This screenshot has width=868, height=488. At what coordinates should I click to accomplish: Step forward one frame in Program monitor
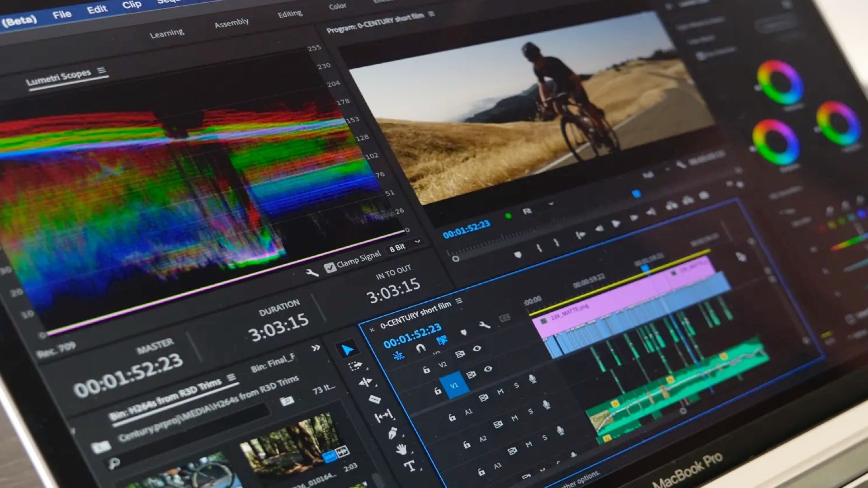[x=634, y=218]
